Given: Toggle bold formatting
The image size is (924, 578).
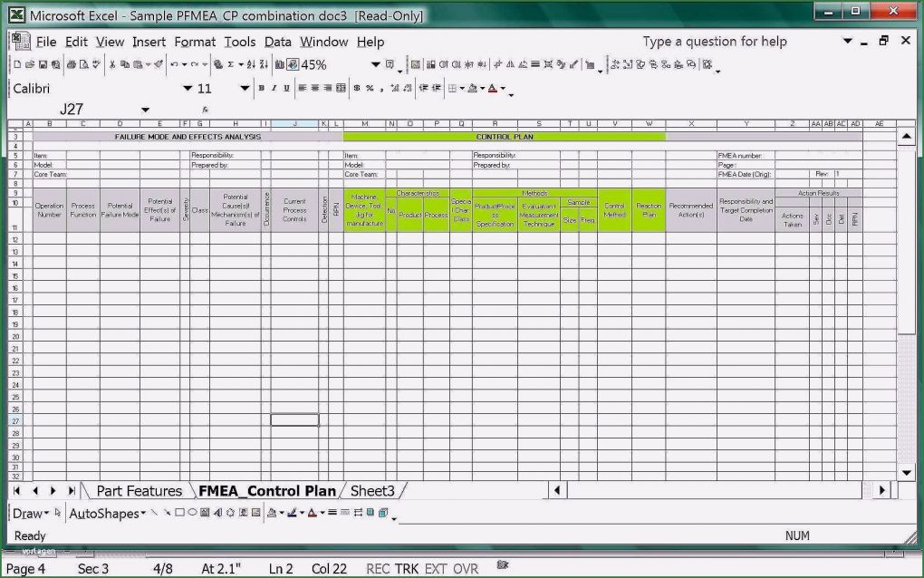Looking at the screenshot, I should point(261,89).
